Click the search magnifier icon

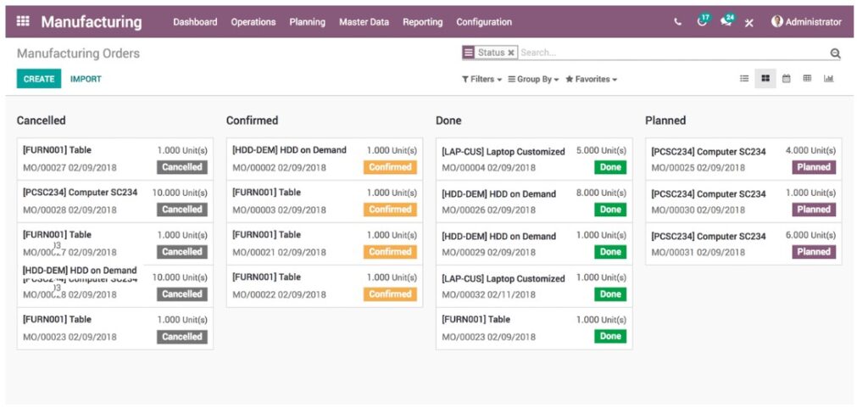[x=835, y=53]
